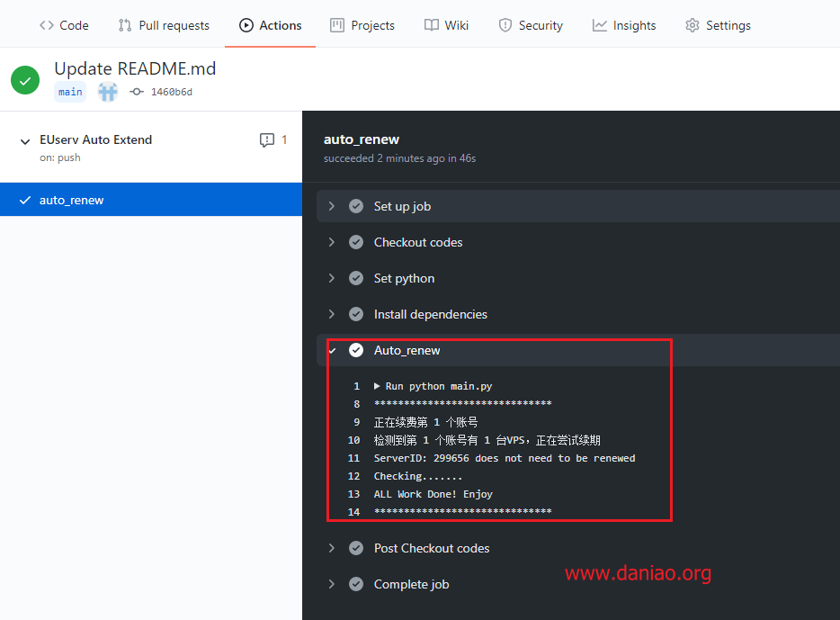Click the Code angle-brackets icon
This screenshot has height=620, width=840.
pos(47,25)
